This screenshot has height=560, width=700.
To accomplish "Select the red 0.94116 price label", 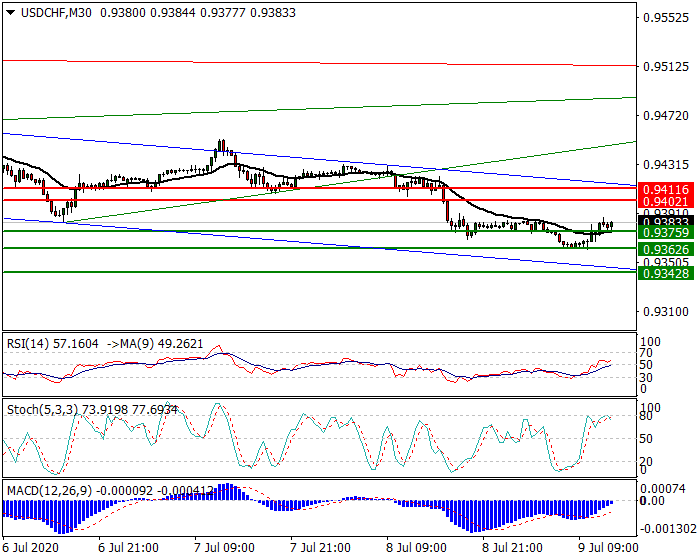I will click(666, 189).
